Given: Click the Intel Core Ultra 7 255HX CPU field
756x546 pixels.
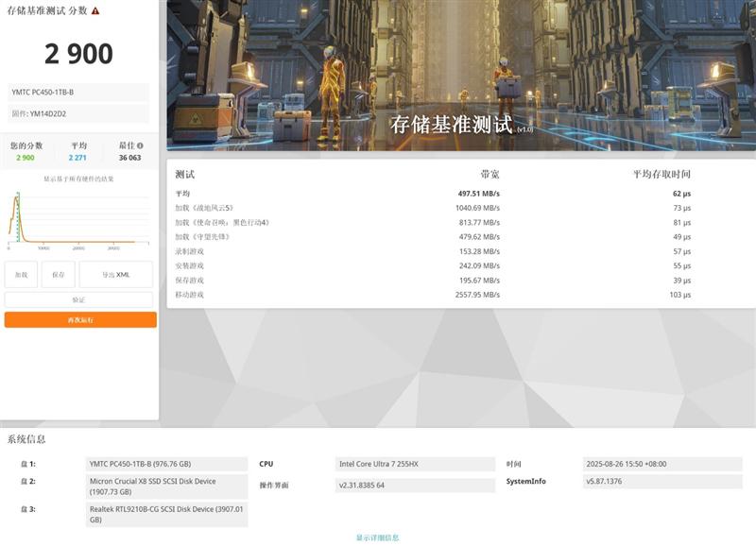Looking at the screenshot, I should pyautogui.click(x=416, y=464).
